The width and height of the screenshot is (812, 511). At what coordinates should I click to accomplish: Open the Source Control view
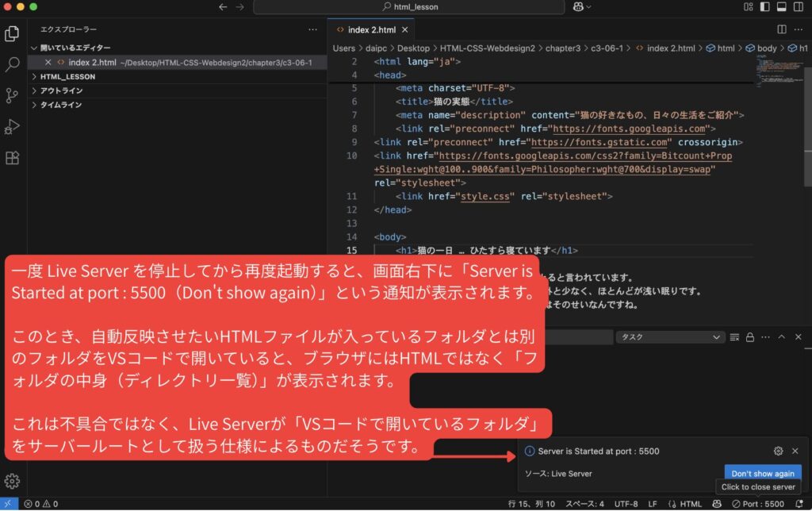[x=13, y=95]
